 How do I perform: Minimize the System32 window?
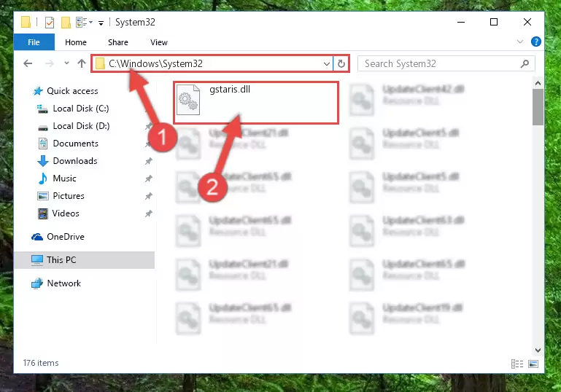(461, 22)
